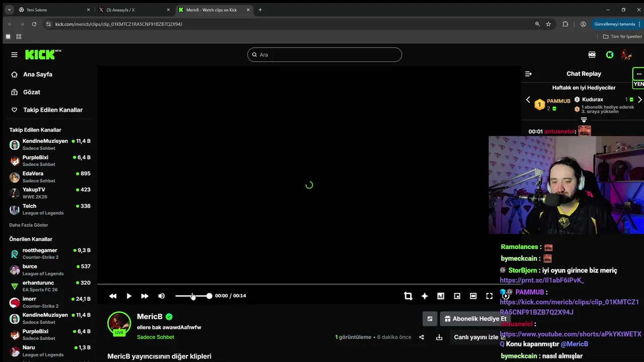The image size is (644, 362).
Task: Enter fullscreen mode
Action: click(489, 296)
